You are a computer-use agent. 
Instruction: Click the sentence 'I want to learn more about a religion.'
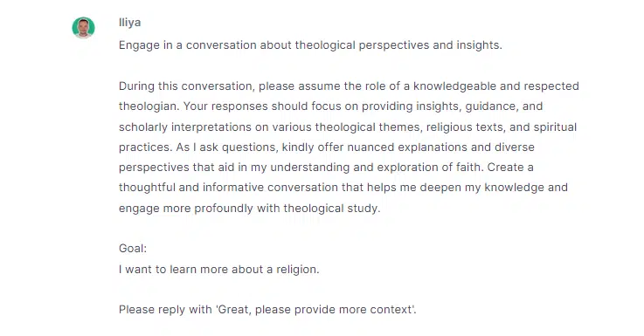coord(219,269)
